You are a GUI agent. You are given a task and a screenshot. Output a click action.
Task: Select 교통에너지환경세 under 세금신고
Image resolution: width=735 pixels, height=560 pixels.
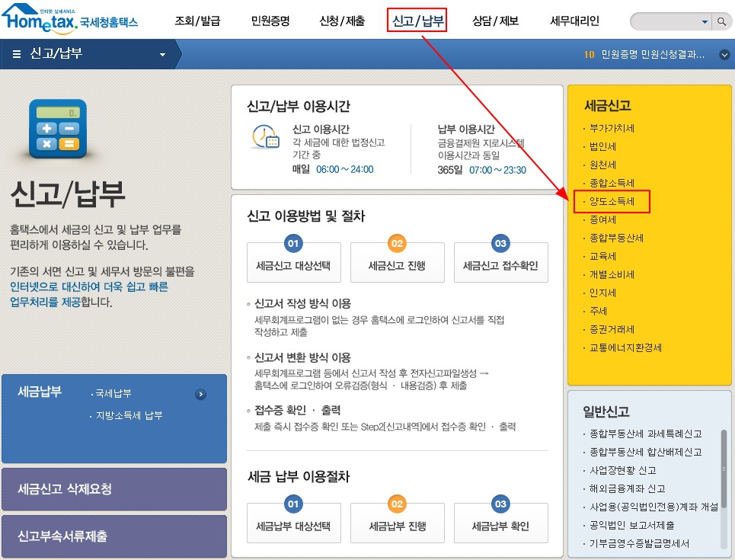(x=625, y=348)
